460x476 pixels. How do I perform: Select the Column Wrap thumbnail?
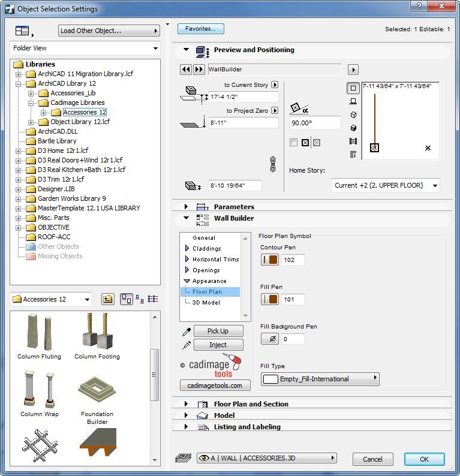pyautogui.click(x=40, y=394)
